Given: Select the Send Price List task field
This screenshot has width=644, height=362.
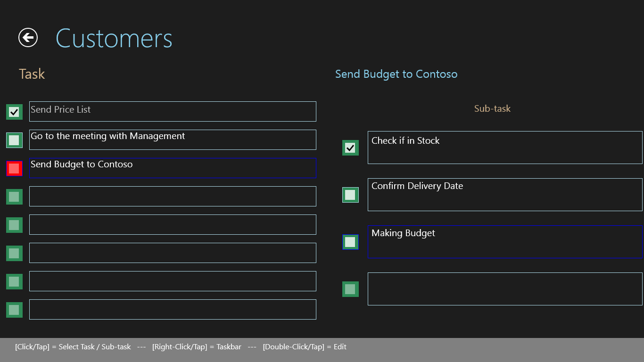Looking at the screenshot, I should coord(173,112).
